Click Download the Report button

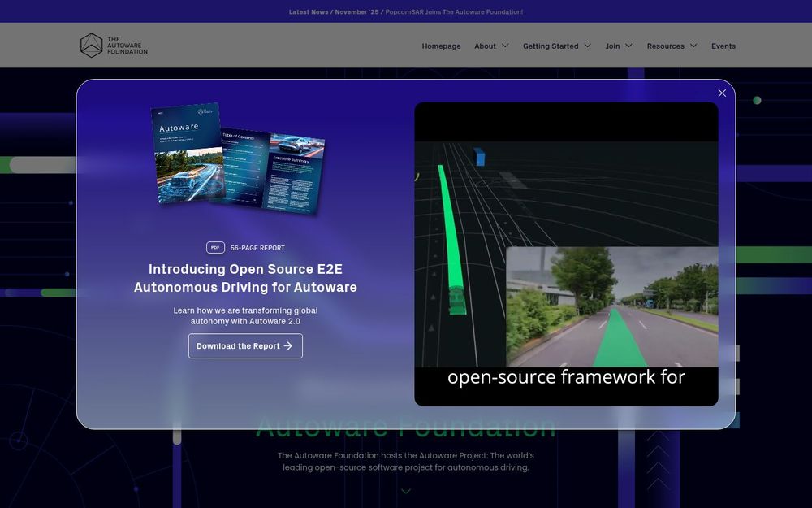tap(245, 345)
